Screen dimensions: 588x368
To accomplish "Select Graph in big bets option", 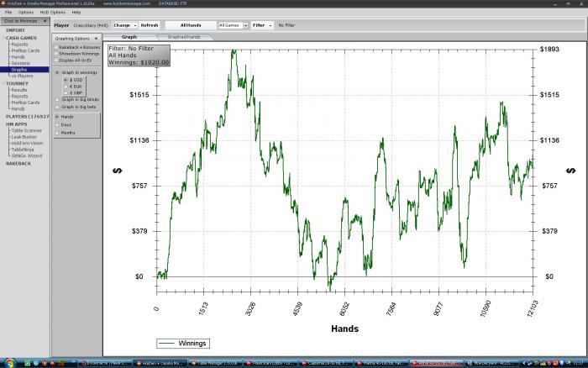I will 57,107.
